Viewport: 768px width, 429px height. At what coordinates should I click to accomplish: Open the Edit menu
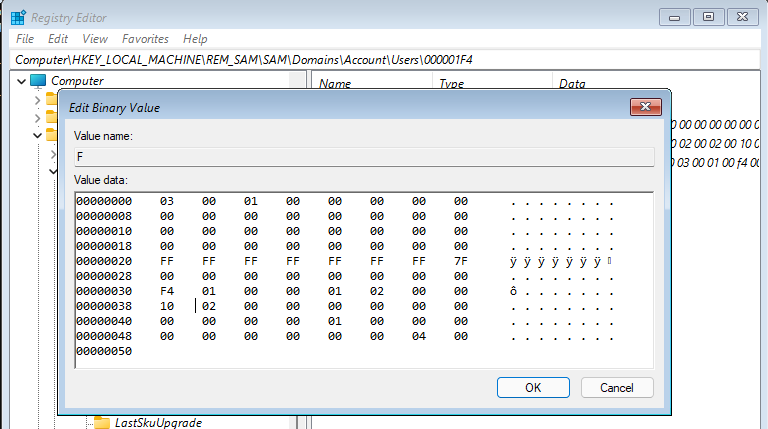click(x=58, y=39)
